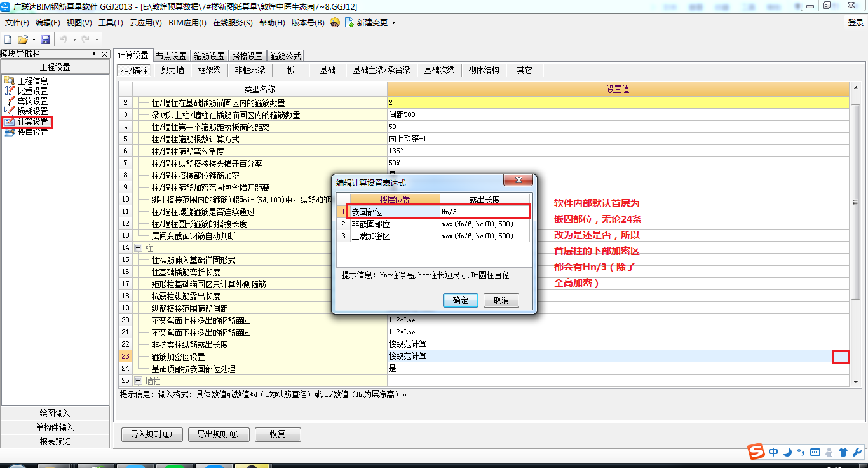This screenshot has width=868, height=468.
Task: Click 取消 in the expression dialog
Action: pos(501,301)
